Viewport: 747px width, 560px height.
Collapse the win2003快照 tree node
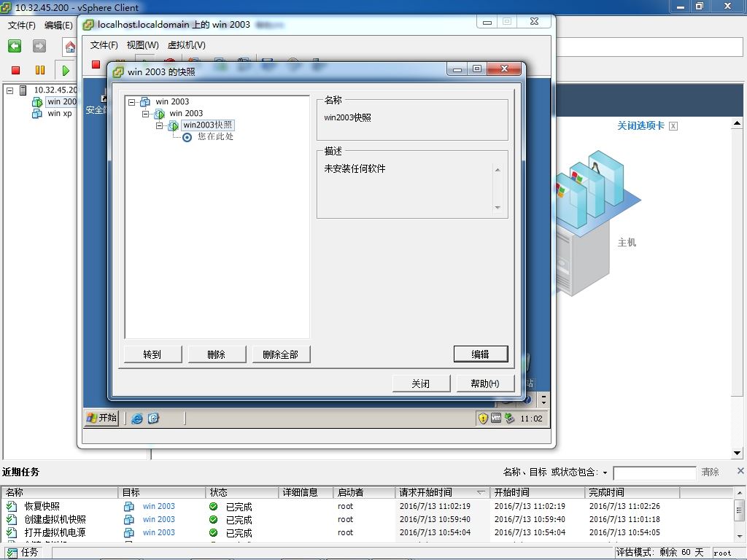[160, 125]
